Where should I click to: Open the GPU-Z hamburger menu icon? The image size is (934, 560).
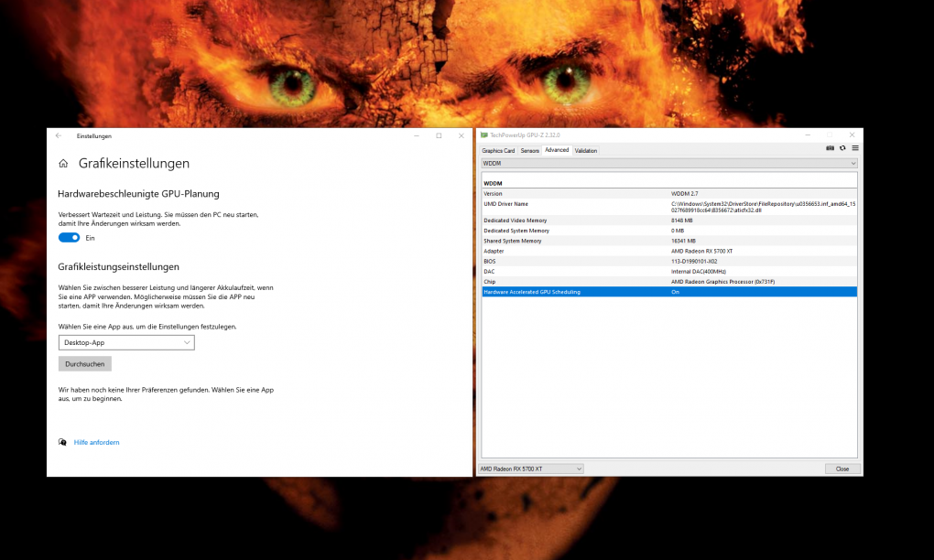(x=854, y=148)
